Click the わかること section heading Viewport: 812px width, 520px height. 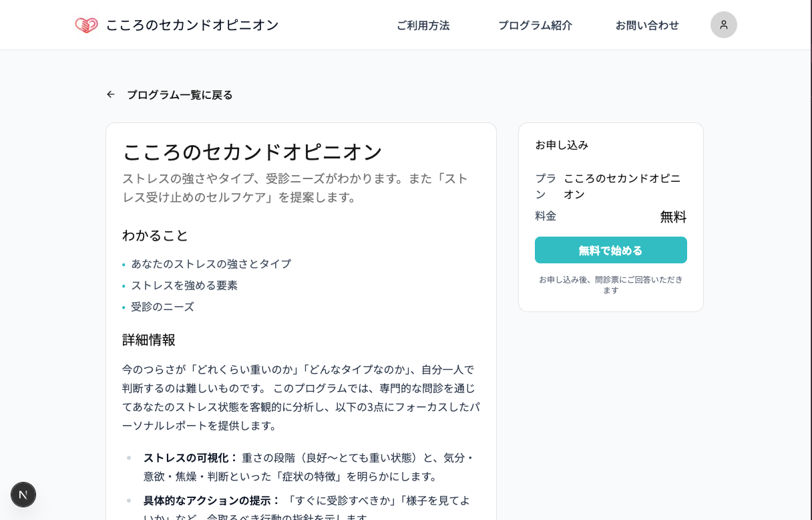[x=155, y=235]
